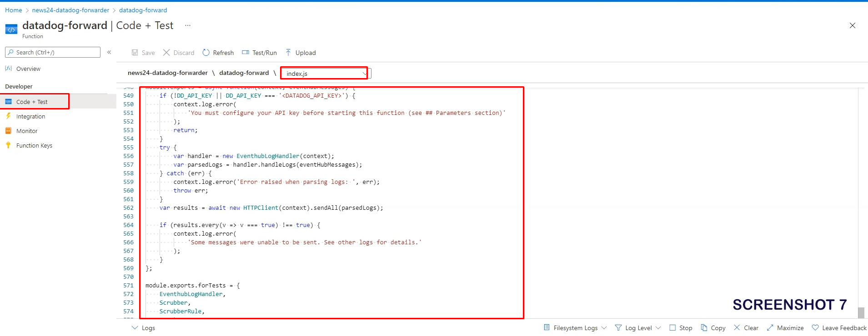Expand the Filesystem Logs dropdown

(576, 328)
